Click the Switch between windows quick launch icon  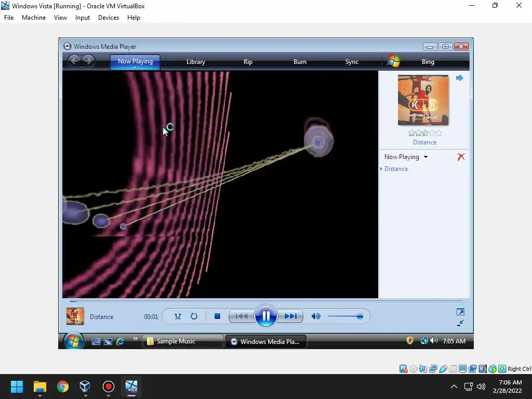(108, 341)
